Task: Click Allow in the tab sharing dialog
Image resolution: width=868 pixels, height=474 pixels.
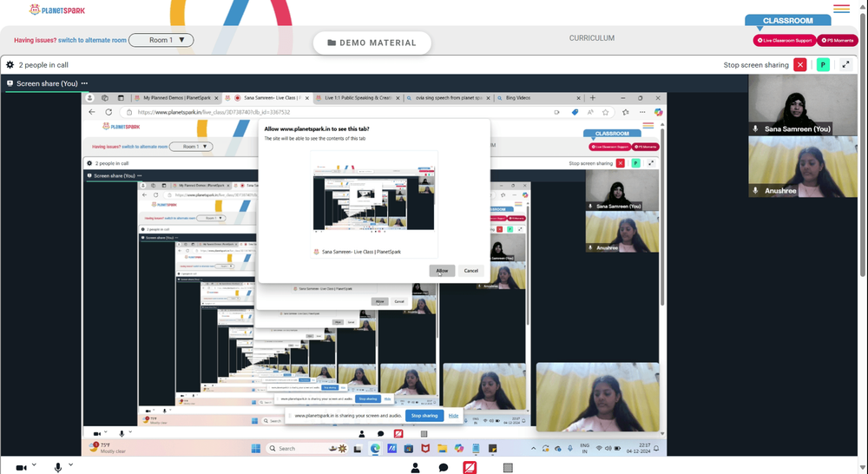Action: (x=442, y=271)
